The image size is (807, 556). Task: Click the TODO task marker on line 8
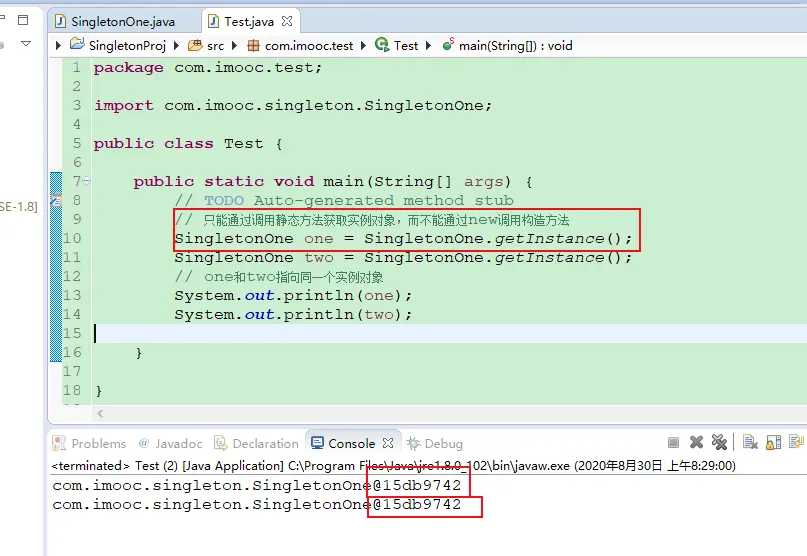pyautogui.click(x=56, y=200)
